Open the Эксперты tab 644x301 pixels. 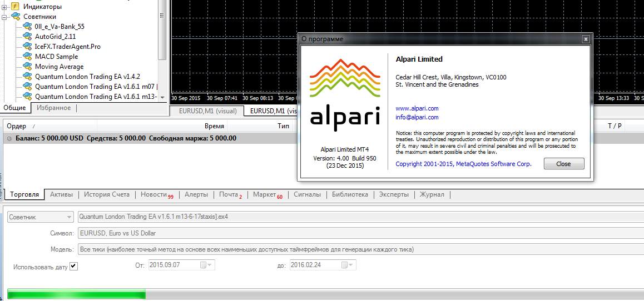tap(394, 194)
